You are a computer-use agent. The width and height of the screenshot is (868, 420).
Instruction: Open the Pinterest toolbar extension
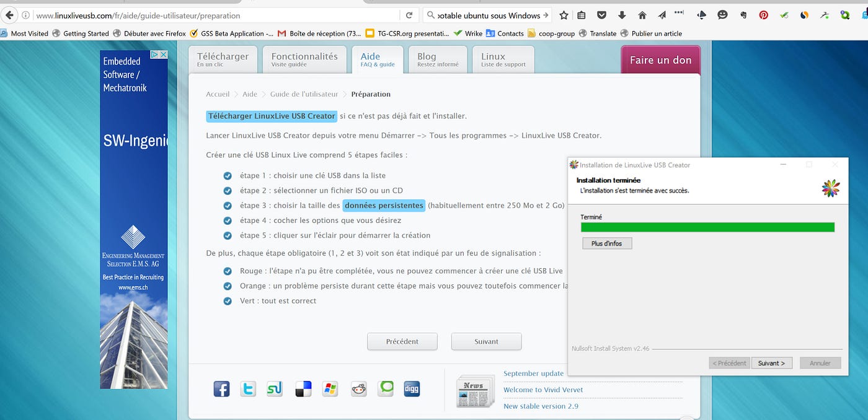pos(763,15)
